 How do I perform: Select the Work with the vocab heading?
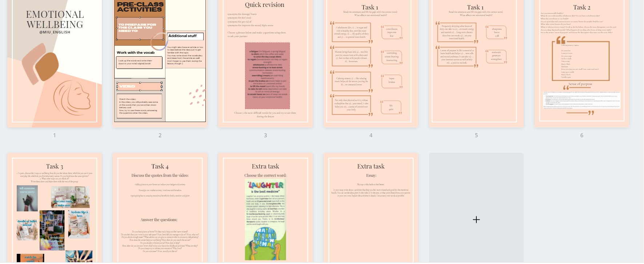point(136,53)
